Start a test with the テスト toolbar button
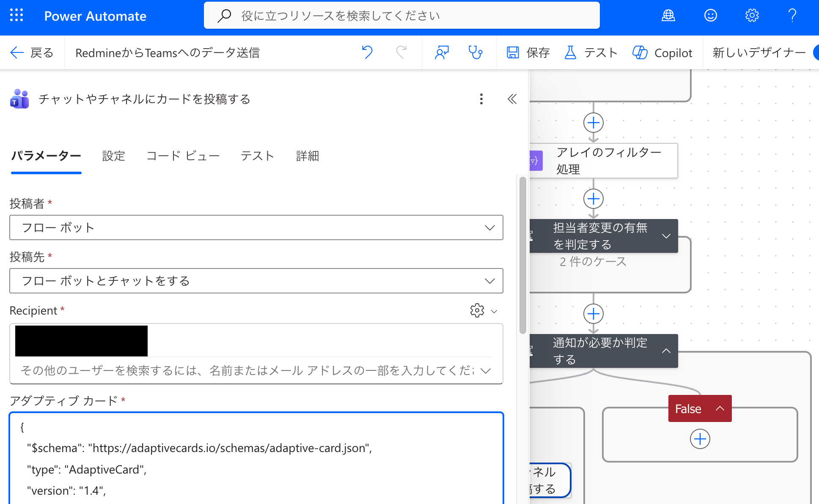 point(591,53)
